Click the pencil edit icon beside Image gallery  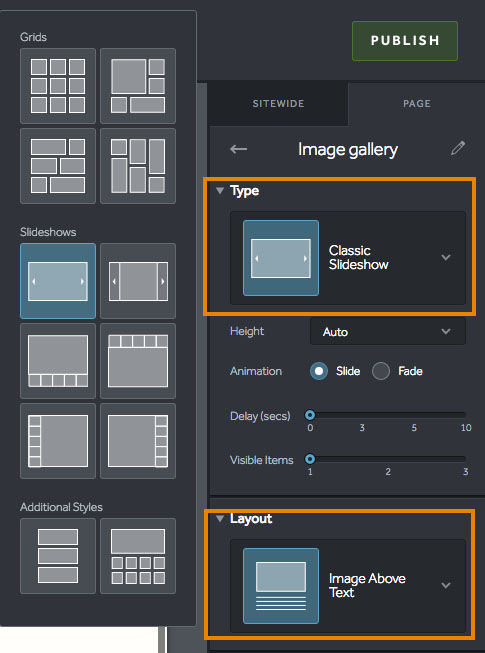[x=458, y=148]
